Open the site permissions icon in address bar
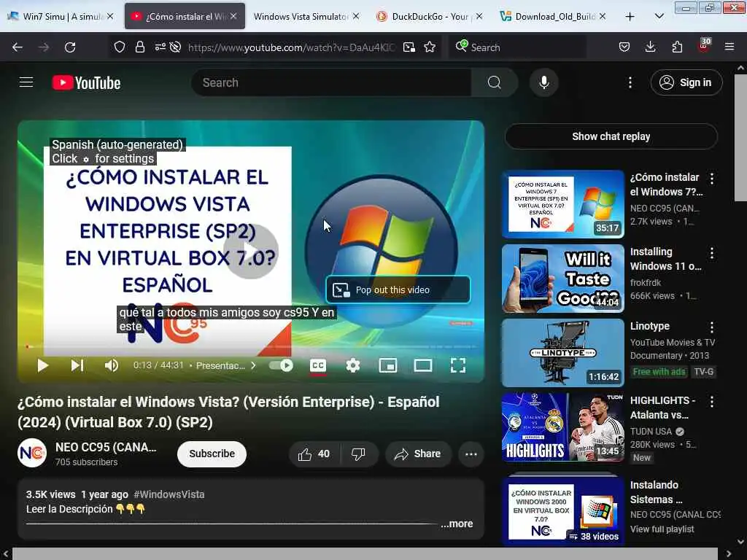Screen dimensions: 747x560 (160, 47)
